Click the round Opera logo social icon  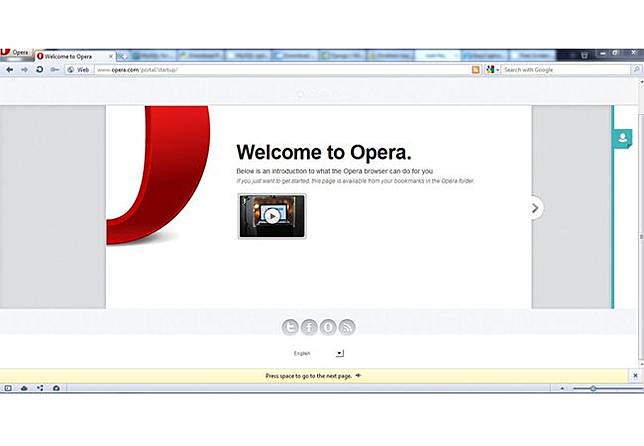(328, 327)
